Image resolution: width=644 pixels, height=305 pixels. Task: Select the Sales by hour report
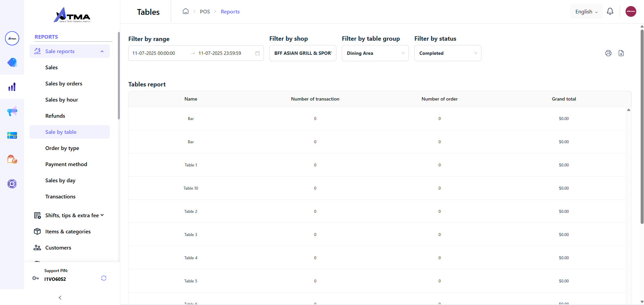coord(61,100)
